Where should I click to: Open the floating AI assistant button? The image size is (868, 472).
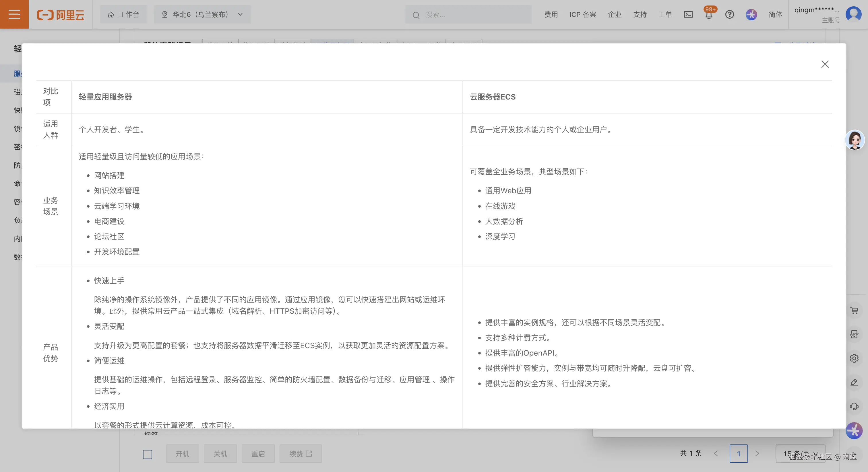coord(854,431)
